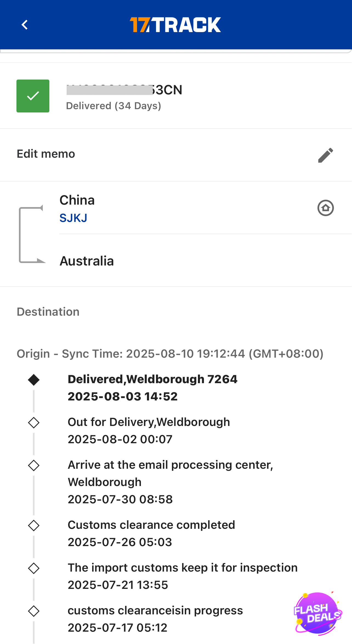Click the pencil edit memo icon
Viewport: 352px width, 644px height.
325,155
